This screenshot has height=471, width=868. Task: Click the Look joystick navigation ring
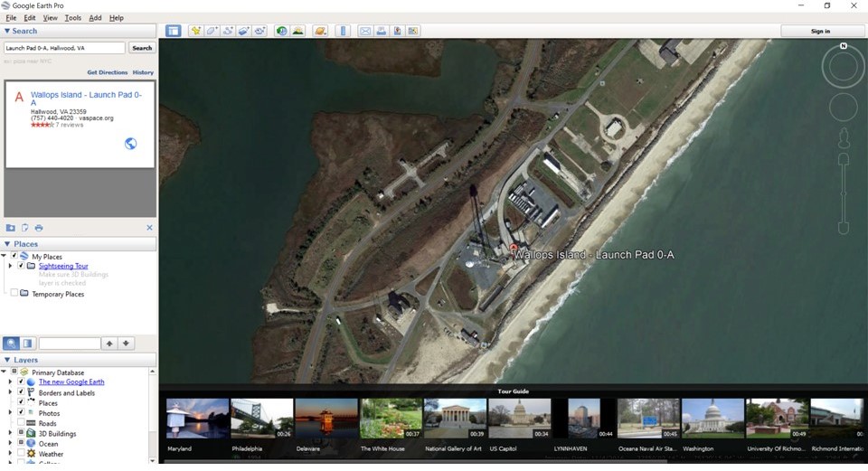843,67
